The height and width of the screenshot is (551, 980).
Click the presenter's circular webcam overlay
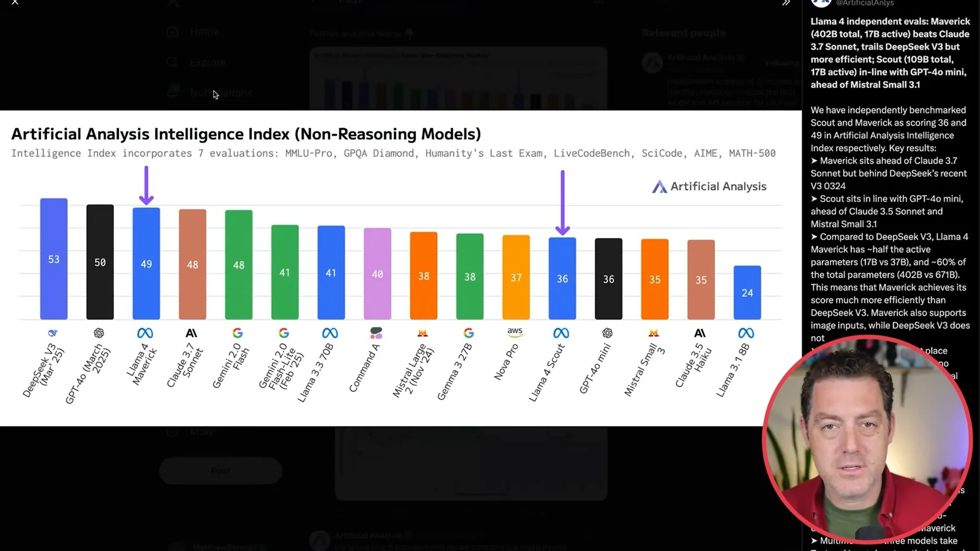(867, 439)
